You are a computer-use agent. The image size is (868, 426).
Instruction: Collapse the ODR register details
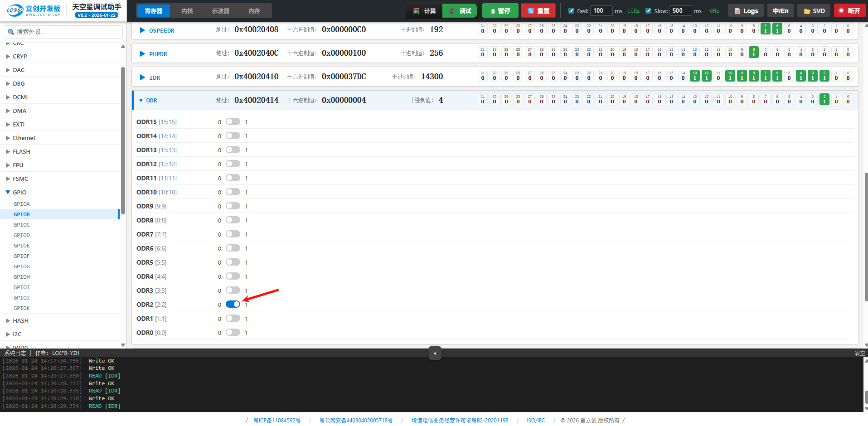[141, 101]
